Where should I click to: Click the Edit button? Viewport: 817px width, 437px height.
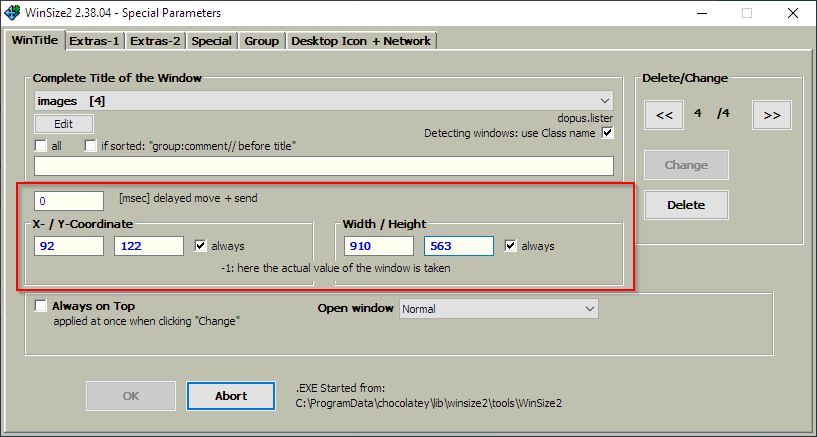(x=64, y=124)
